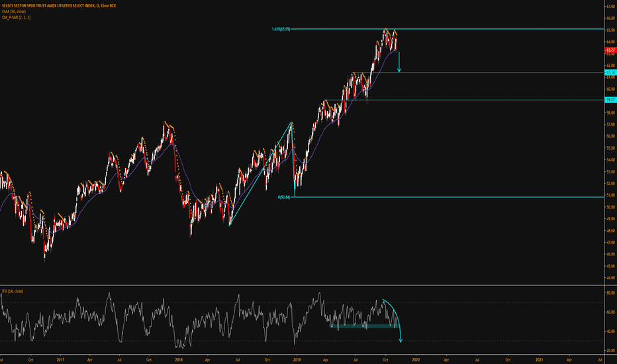Select the CM_P-SAR (2, 2, 2) indicator label

16,18
